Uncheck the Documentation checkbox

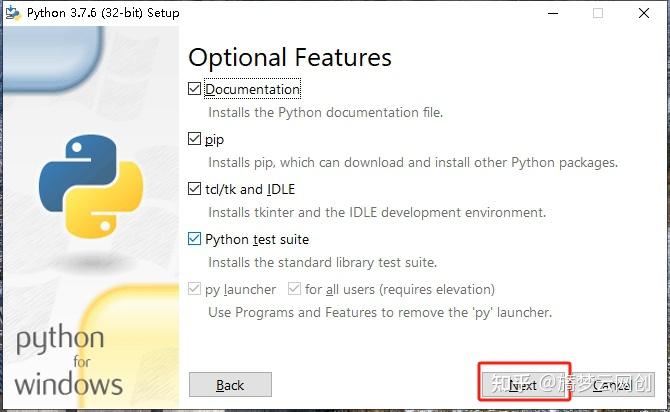coord(194,89)
